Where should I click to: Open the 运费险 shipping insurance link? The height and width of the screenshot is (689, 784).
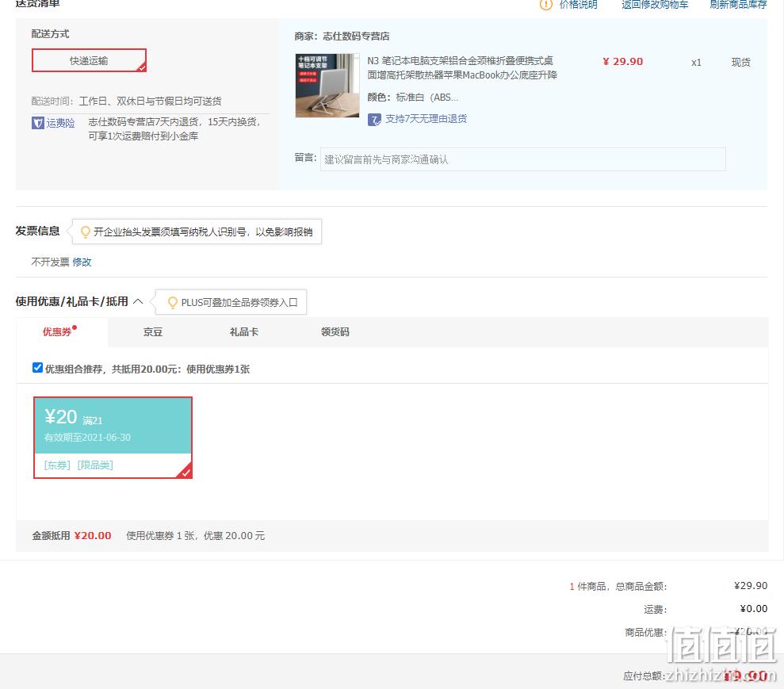(60, 123)
